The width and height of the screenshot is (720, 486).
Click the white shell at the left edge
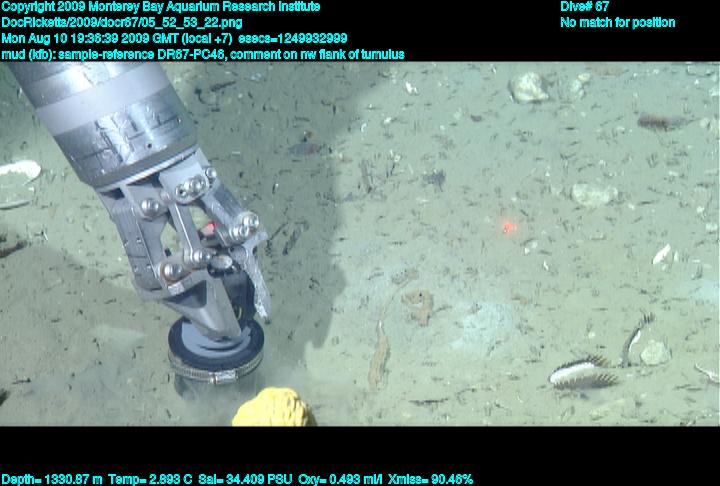(18, 172)
